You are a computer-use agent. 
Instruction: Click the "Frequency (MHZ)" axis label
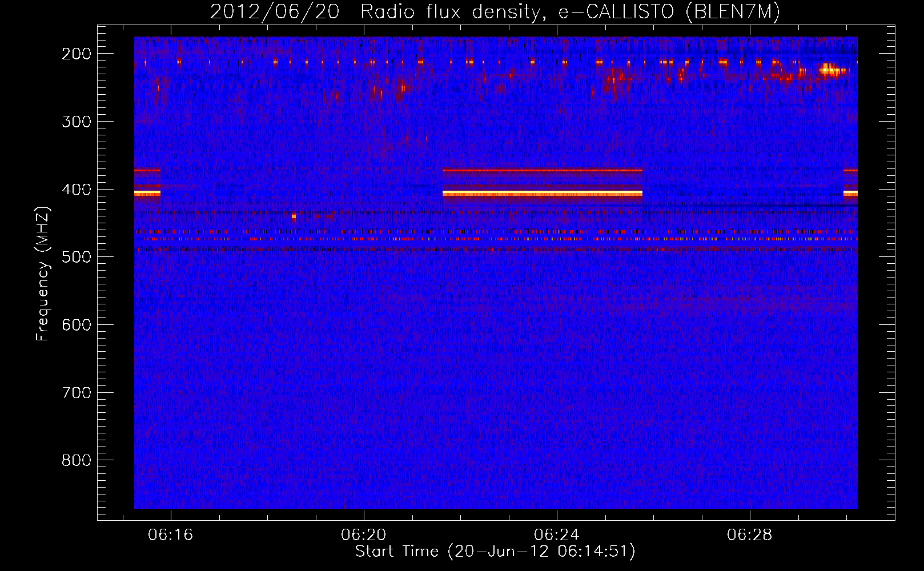(43, 274)
